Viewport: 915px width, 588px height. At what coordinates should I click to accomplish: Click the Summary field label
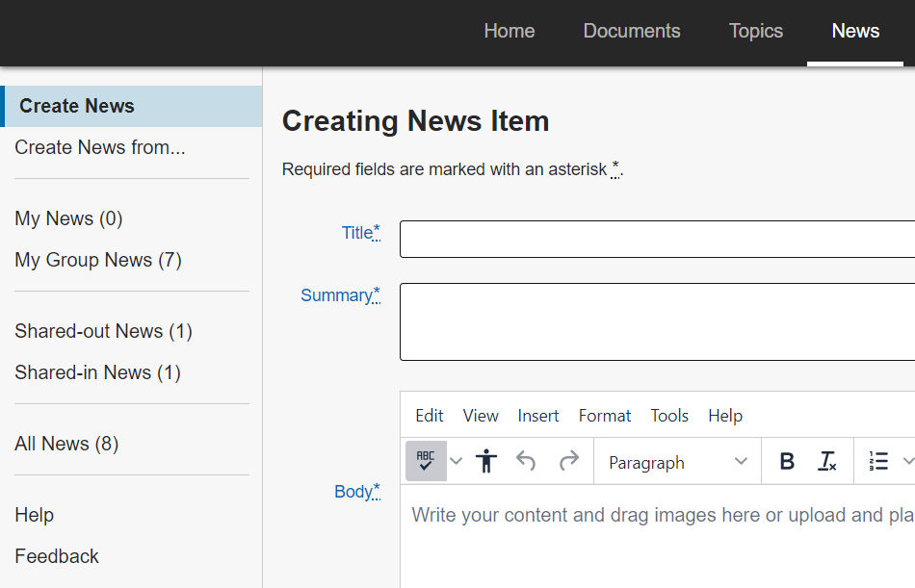(x=341, y=295)
